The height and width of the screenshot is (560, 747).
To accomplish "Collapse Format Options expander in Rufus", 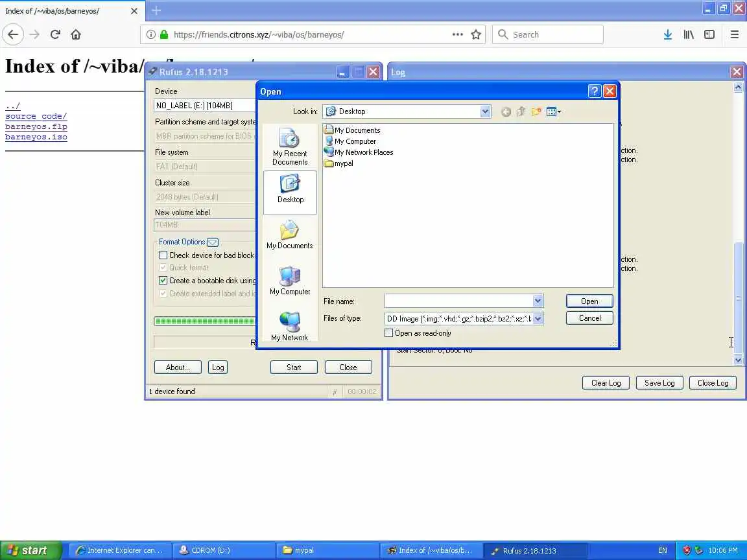I will [213, 242].
